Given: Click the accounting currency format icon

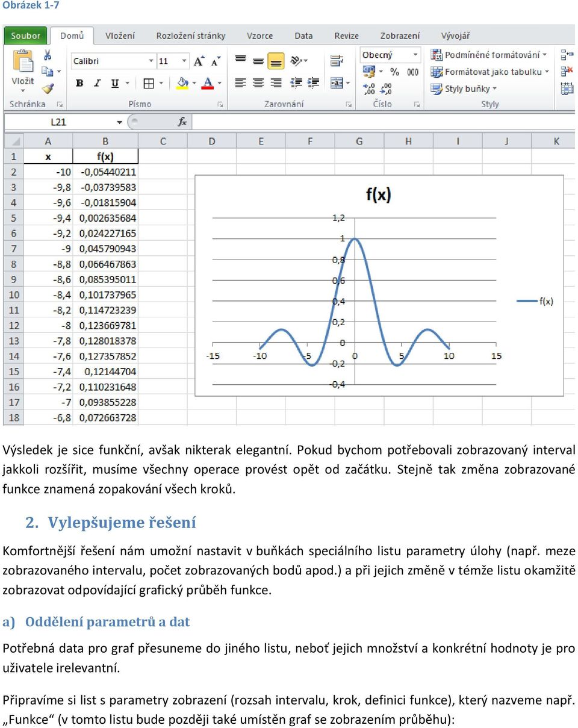Looking at the screenshot, I should click(x=369, y=72).
